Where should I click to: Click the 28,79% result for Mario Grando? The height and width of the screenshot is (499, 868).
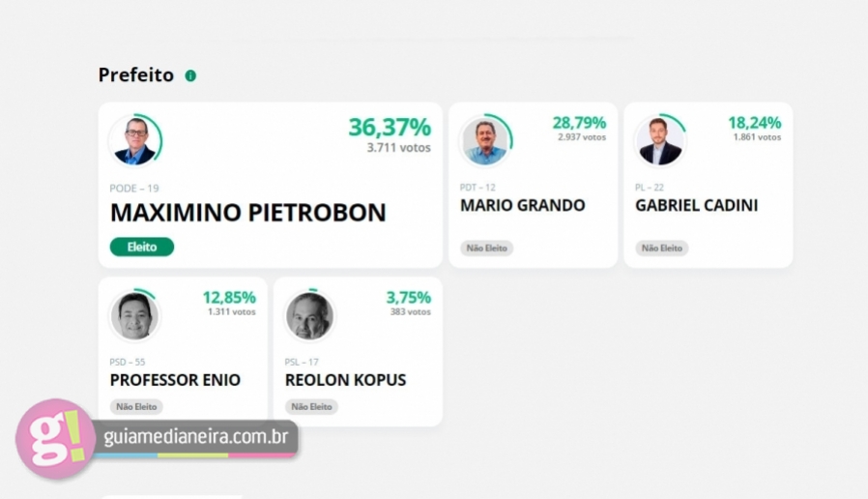580,123
